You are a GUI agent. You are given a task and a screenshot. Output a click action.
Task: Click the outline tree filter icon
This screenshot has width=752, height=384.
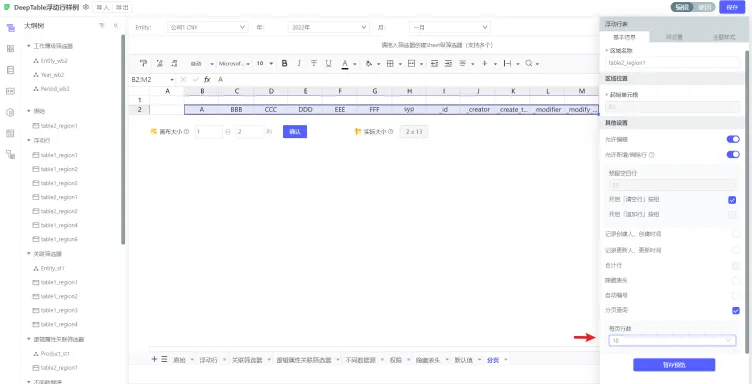point(102,26)
